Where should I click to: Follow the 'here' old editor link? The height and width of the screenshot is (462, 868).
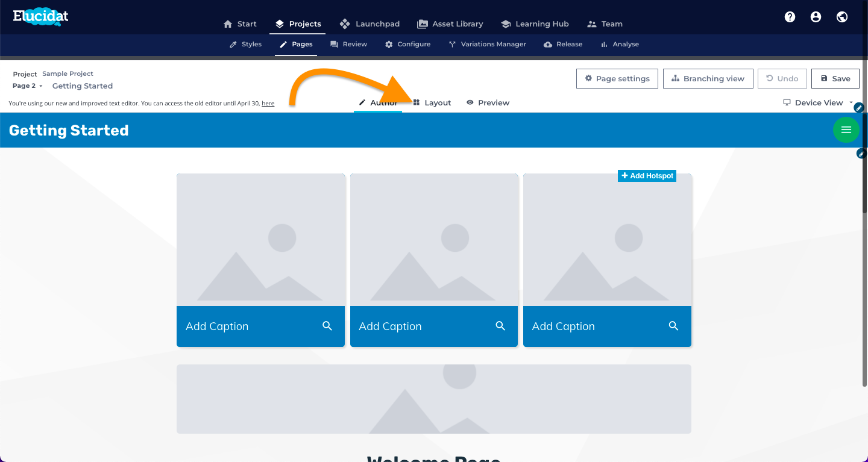pos(268,104)
